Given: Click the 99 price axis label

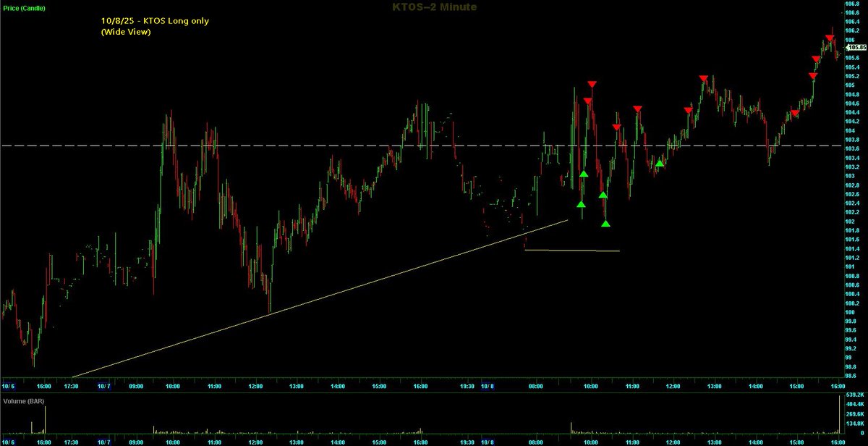Looking at the screenshot, I should (x=849, y=358).
